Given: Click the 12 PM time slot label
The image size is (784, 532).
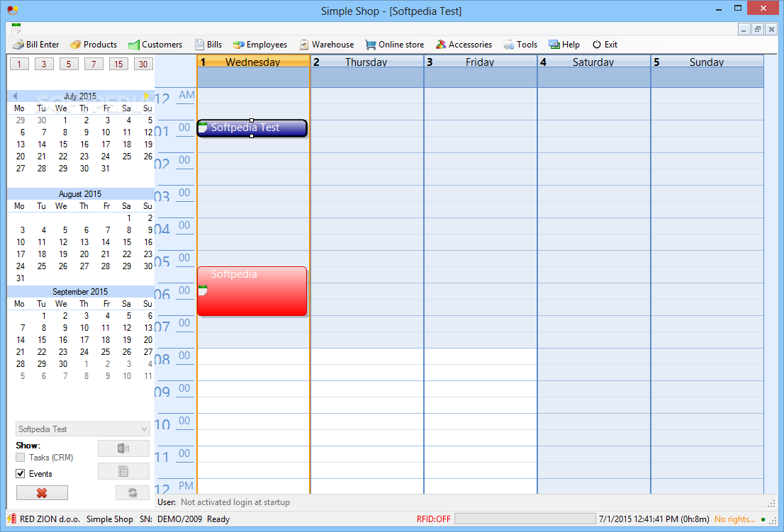Looking at the screenshot, I should tap(174, 487).
